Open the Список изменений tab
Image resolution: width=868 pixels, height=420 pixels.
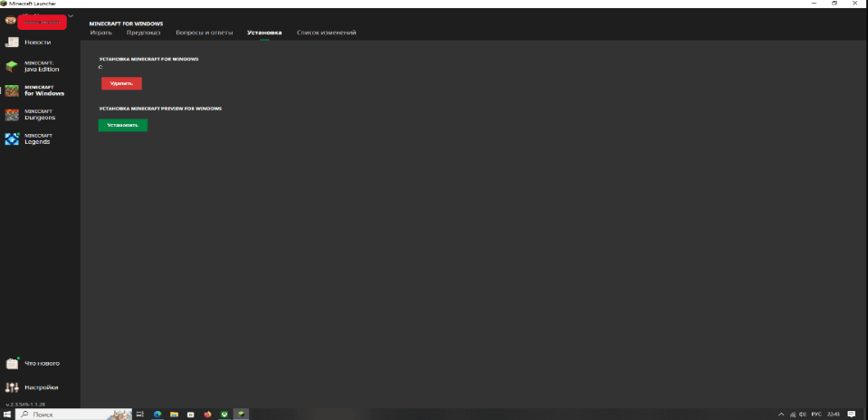tap(326, 33)
